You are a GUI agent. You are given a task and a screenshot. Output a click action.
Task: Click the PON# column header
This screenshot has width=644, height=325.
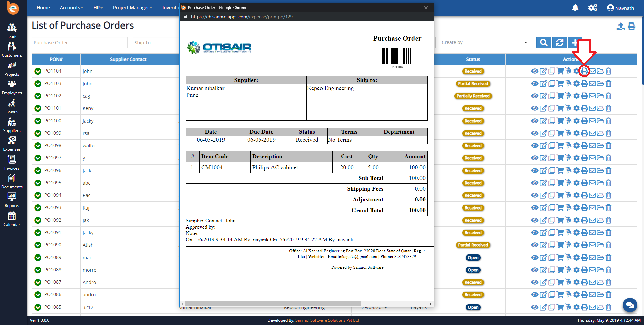[x=56, y=59]
